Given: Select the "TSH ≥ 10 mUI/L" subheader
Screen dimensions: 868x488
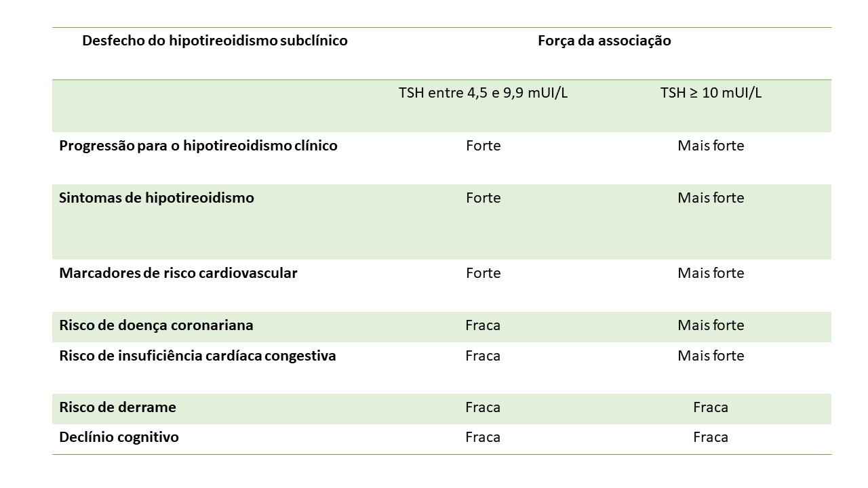Looking at the screenshot, I should (x=711, y=93).
